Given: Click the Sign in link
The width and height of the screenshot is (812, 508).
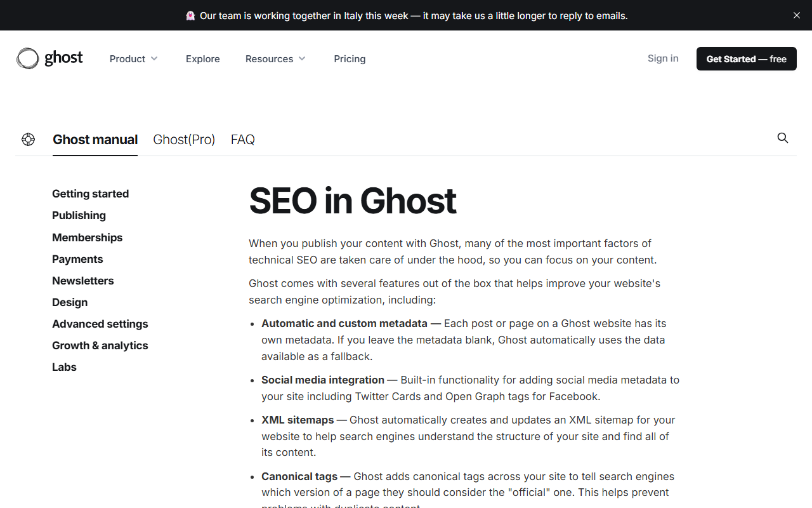Looking at the screenshot, I should (x=663, y=58).
